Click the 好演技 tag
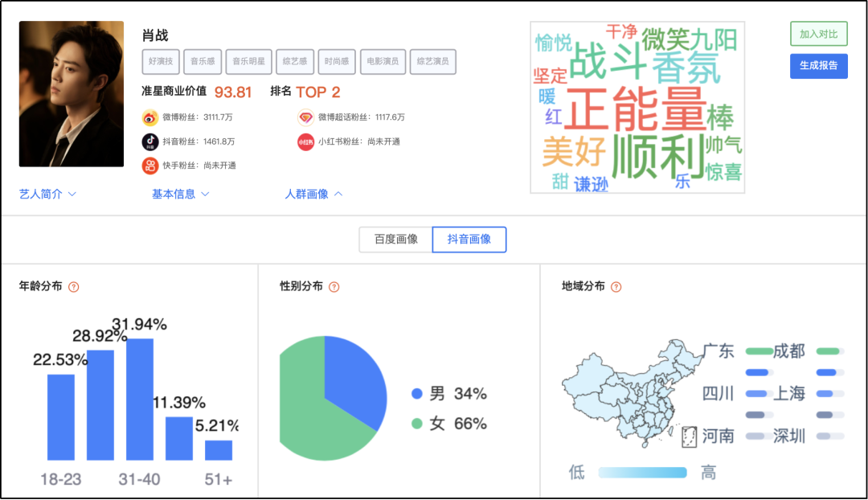This screenshot has width=868, height=500. (x=161, y=61)
